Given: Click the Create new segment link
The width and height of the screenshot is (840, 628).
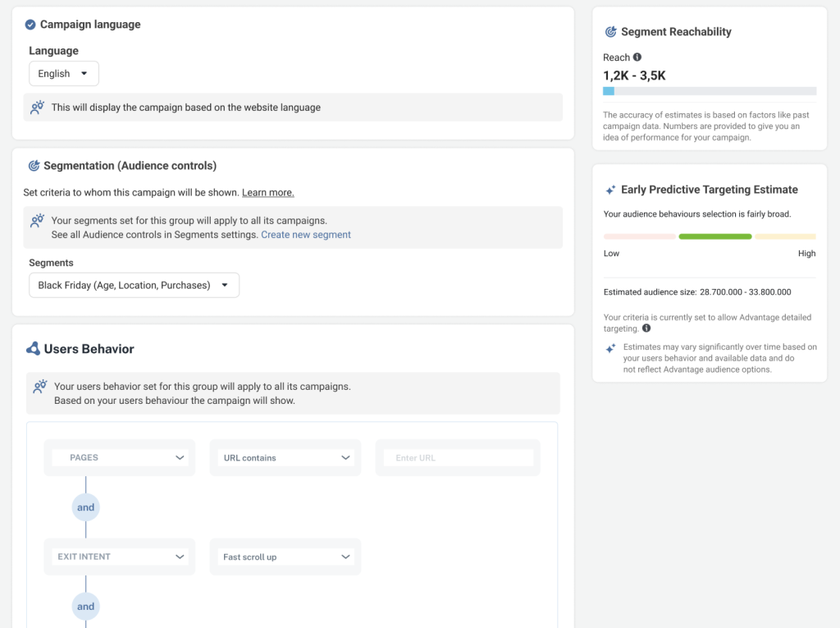Looking at the screenshot, I should tap(305, 235).
